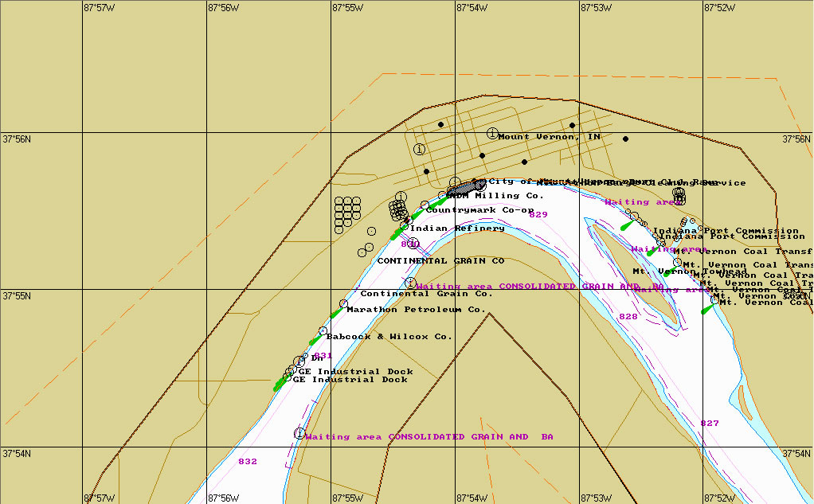Viewport: 814px width, 504px height.
Task: Select the dock circle at Marathon Petroleum Co.
Action: tap(343, 303)
